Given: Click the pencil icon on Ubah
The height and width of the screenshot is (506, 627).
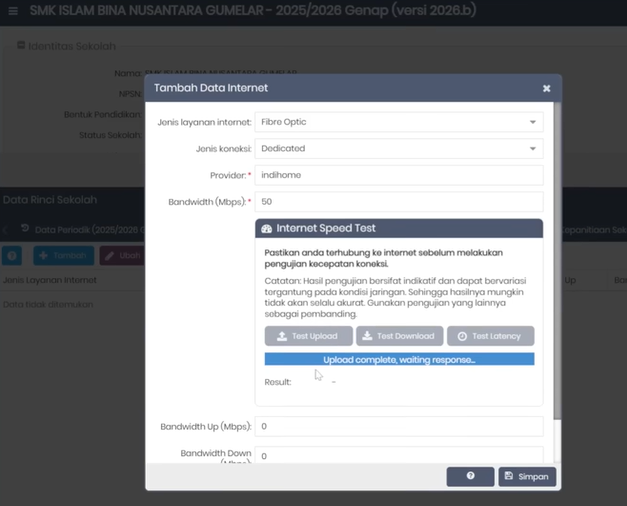Looking at the screenshot, I should coord(109,256).
